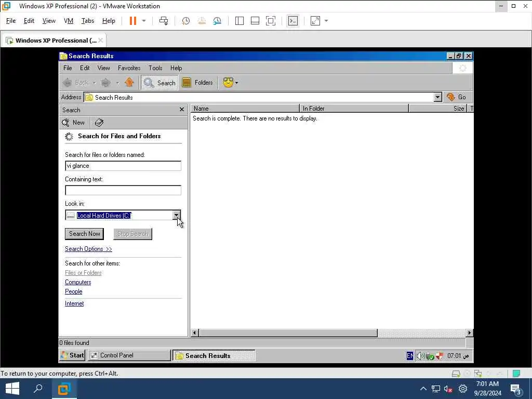Image resolution: width=532 pixels, height=399 pixels.
Task: Click VMware icon on host taskbar
Action: tap(64, 389)
